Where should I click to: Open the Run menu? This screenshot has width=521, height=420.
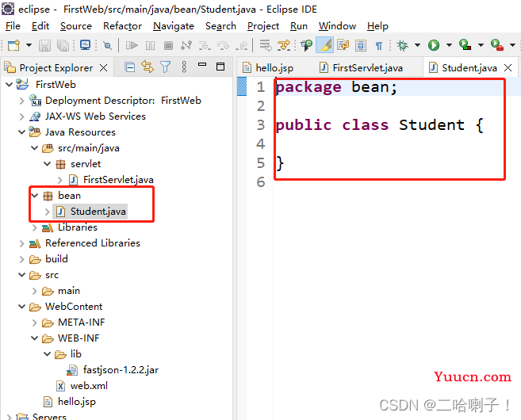tap(299, 26)
